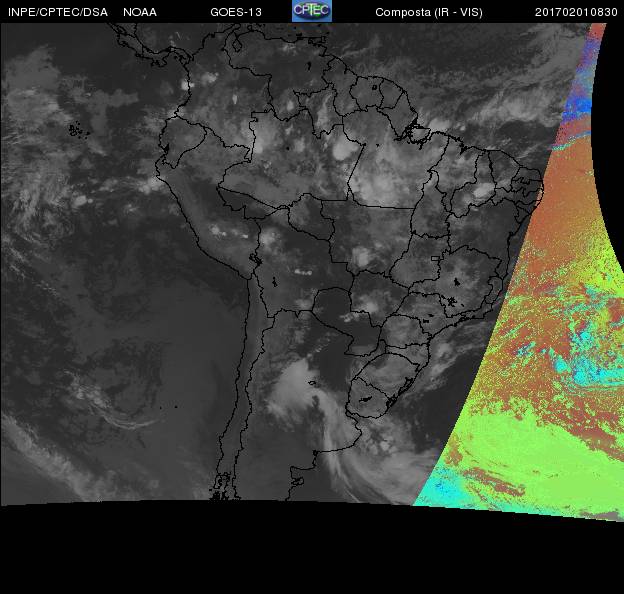This screenshot has height=594, width=624.
Task: Select the INPE/CPTEC/DSA header text
Action: 58,12
